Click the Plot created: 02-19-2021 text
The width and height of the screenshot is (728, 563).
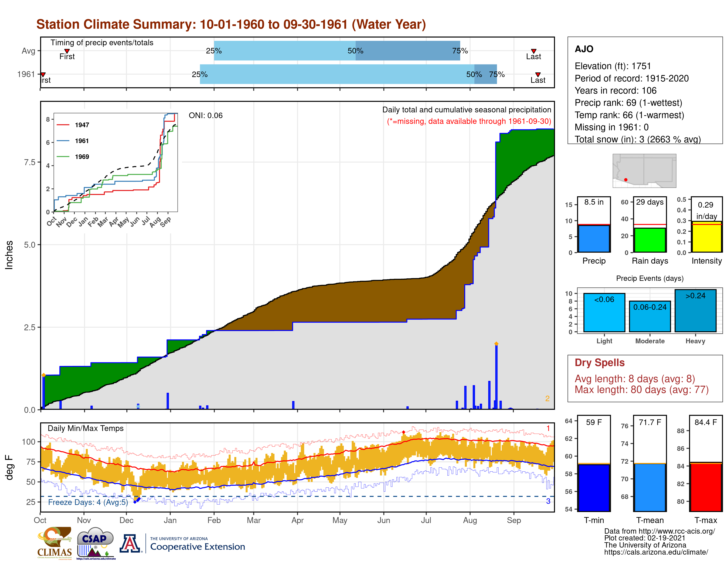click(x=645, y=538)
